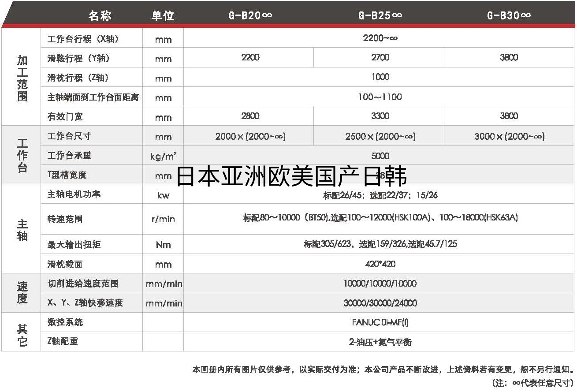Click the feed rate value 10000/10000/10000
Screen dimensions: 577x392
pos(380,284)
